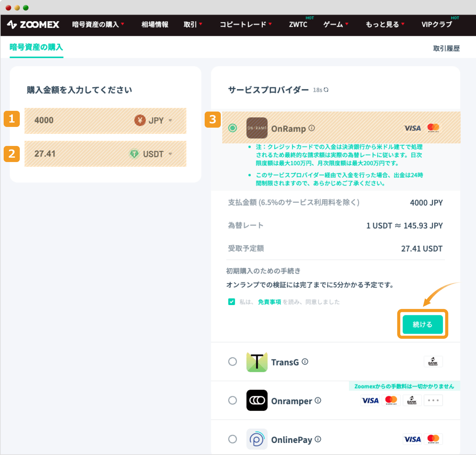Open the TransG info tooltip icon
This screenshot has width=476, height=455.
[305, 362]
